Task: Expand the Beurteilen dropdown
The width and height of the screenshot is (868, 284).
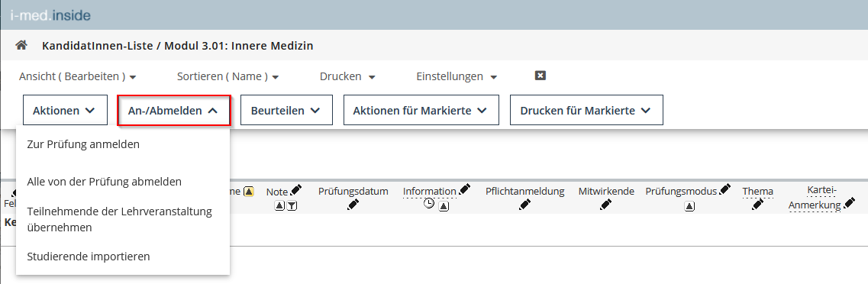Action: [286, 110]
